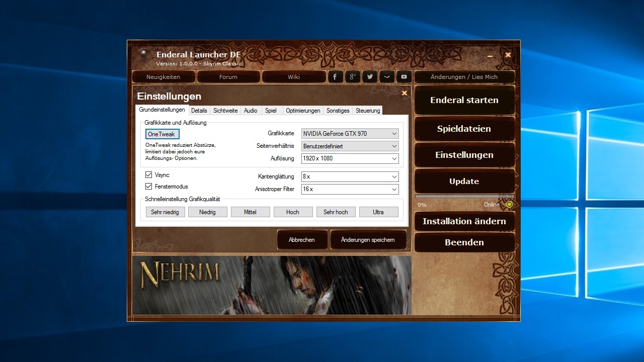
Task: Open the Grafikkarte dropdown
Action: tap(350, 134)
